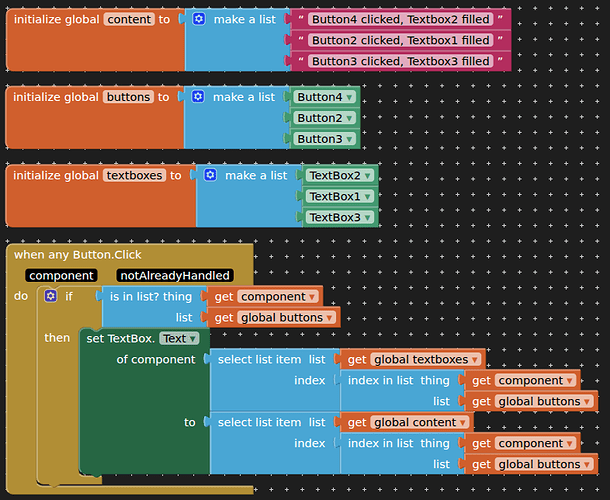Expand the TextBox3 component dropdown
This screenshot has width=610, height=500.
pyautogui.click(x=369, y=217)
